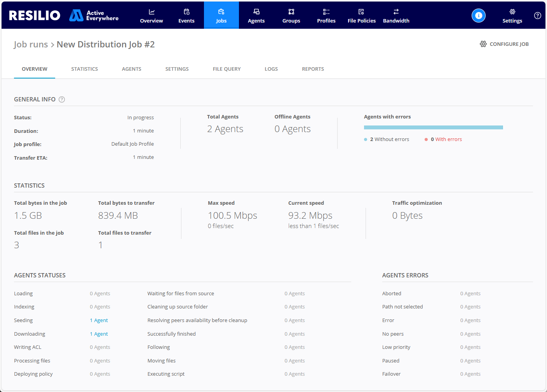Open the Logs tab
Viewport: 547px width, 392px height.
(271, 69)
